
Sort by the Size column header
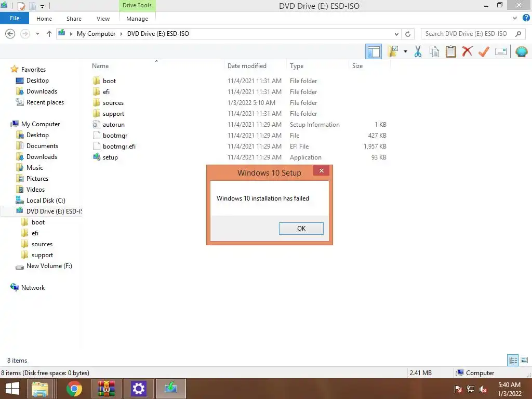tap(357, 66)
